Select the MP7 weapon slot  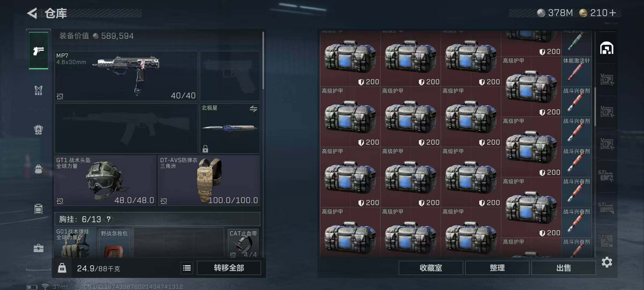click(x=126, y=76)
